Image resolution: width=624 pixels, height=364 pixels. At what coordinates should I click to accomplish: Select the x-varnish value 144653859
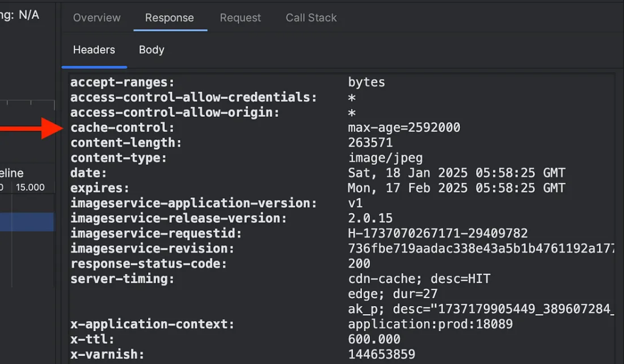(381, 354)
